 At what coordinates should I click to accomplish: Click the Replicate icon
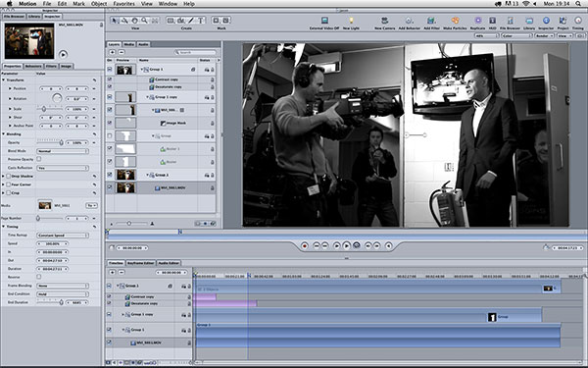point(478,21)
